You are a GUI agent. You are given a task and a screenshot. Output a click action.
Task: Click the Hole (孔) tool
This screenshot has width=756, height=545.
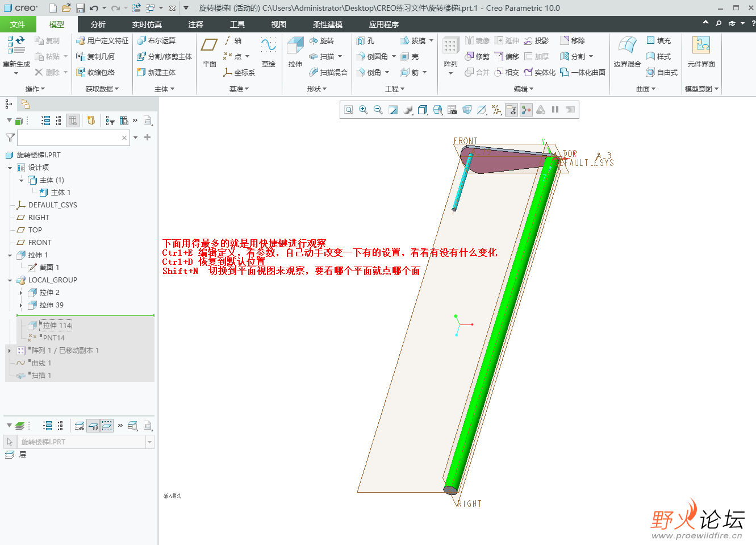pos(366,41)
